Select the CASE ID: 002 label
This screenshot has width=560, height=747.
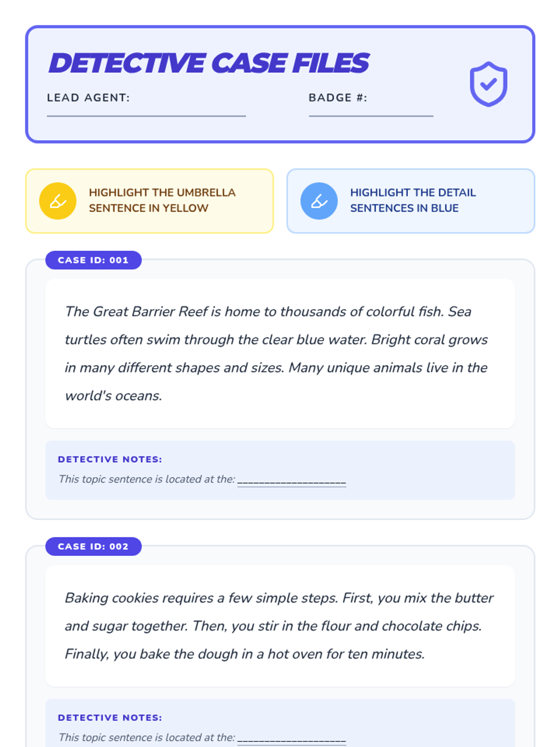coord(93,546)
